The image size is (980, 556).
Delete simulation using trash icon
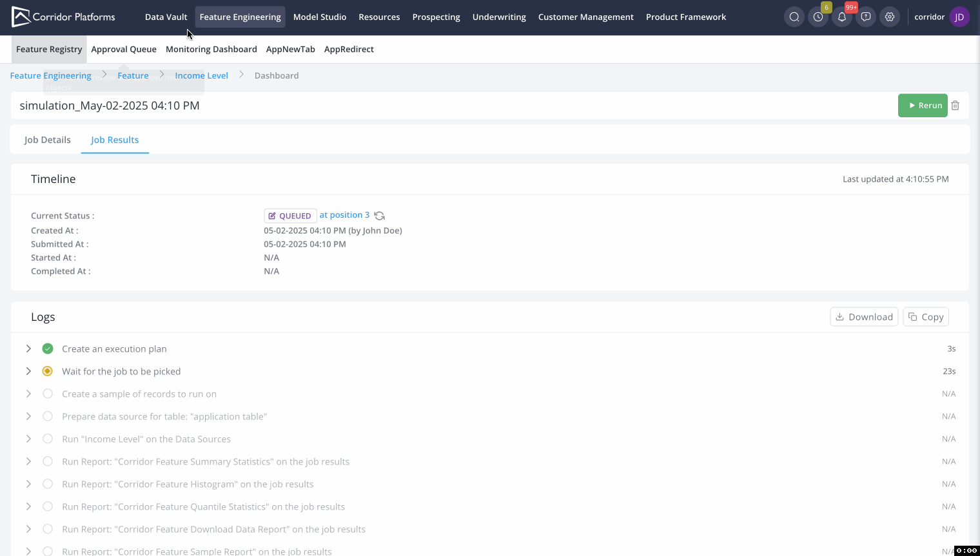pyautogui.click(x=955, y=106)
